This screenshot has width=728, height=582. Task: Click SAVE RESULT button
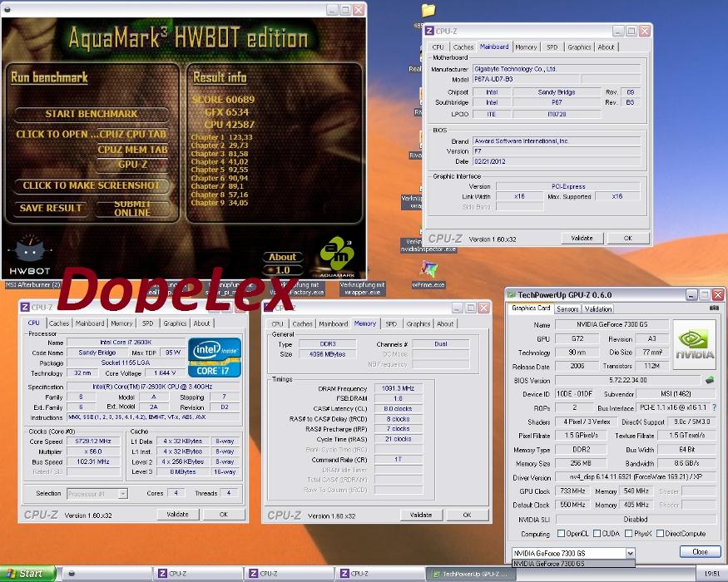pos(51,208)
